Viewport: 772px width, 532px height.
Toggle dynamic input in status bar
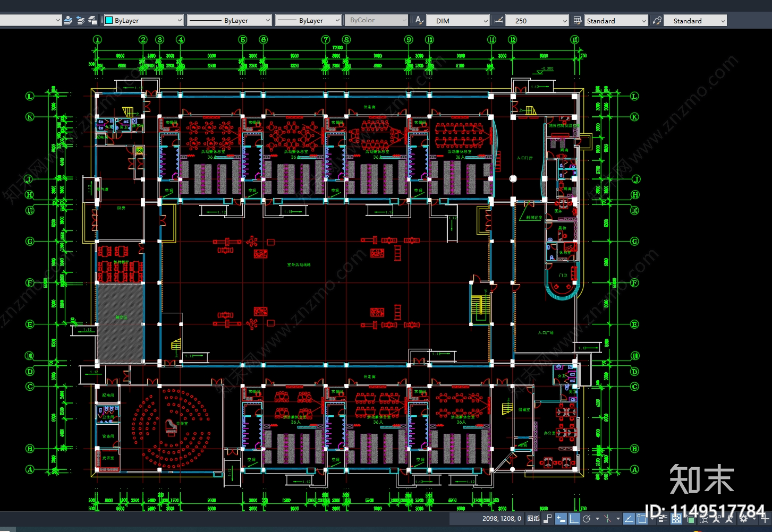tap(561, 519)
